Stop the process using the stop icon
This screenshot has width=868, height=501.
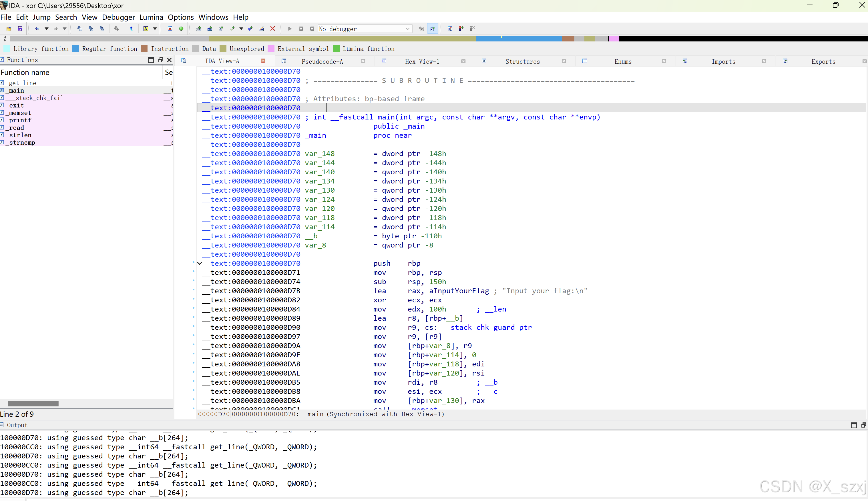point(312,29)
